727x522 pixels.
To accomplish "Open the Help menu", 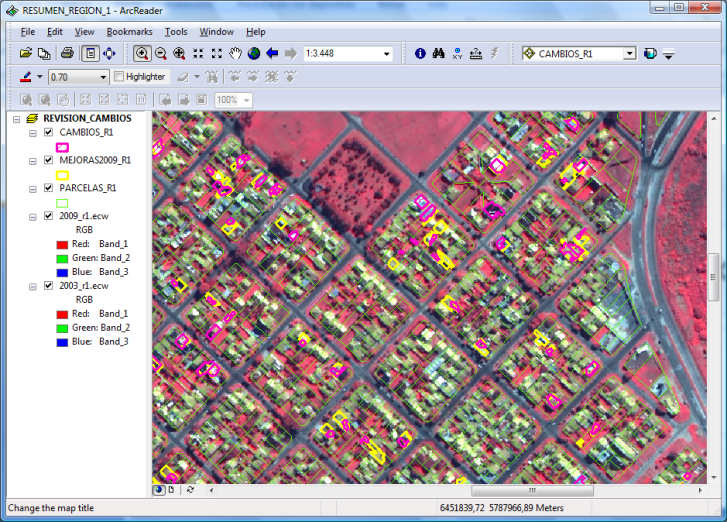I will [255, 32].
